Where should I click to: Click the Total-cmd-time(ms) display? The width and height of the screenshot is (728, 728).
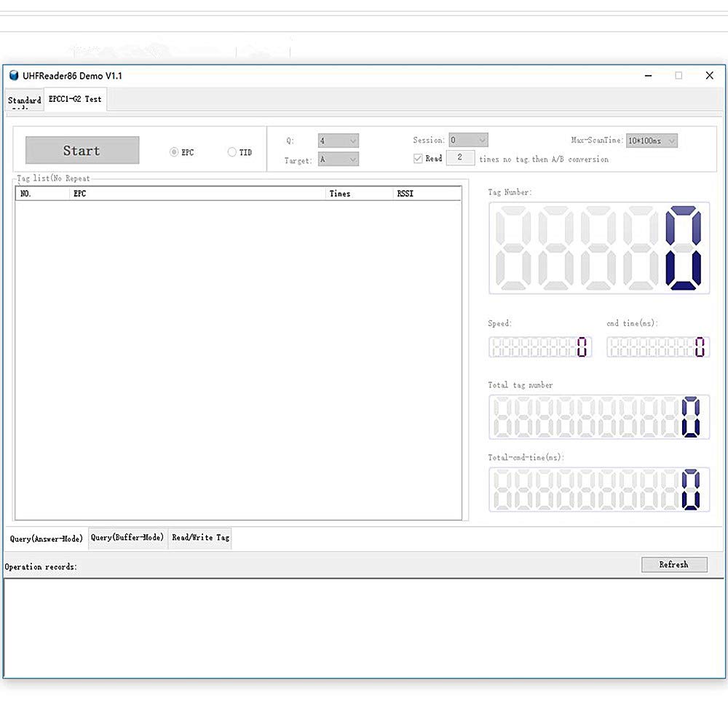pyautogui.click(x=599, y=489)
